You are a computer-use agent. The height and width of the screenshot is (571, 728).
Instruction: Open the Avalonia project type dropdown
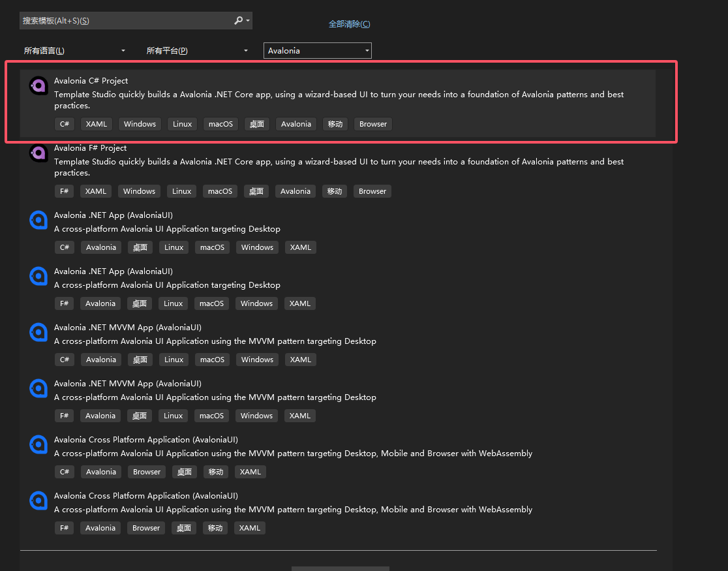click(x=318, y=51)
